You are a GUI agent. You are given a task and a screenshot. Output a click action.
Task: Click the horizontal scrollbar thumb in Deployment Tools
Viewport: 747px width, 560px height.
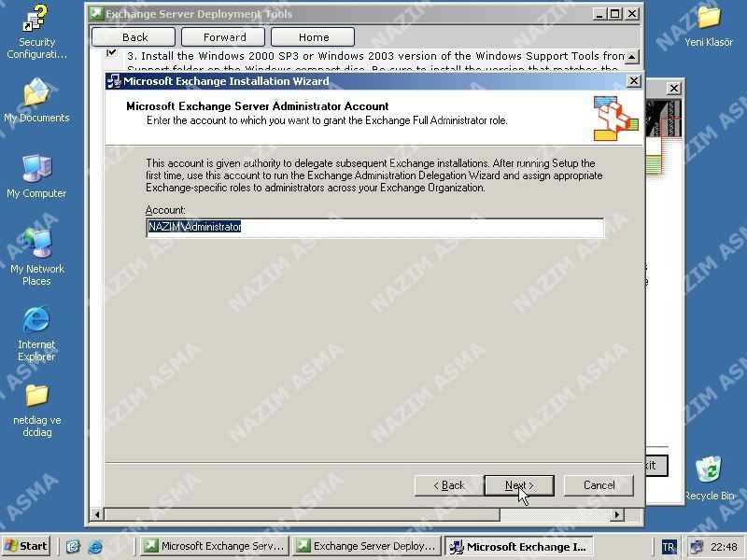point(302,514)
